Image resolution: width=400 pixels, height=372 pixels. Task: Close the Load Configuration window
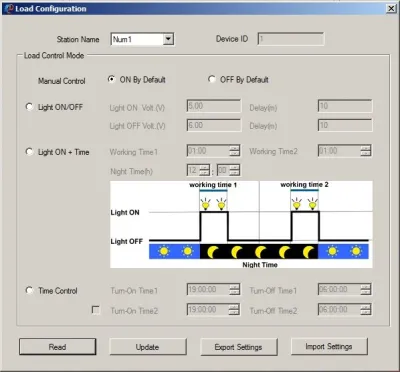click(x=391, y=9)
